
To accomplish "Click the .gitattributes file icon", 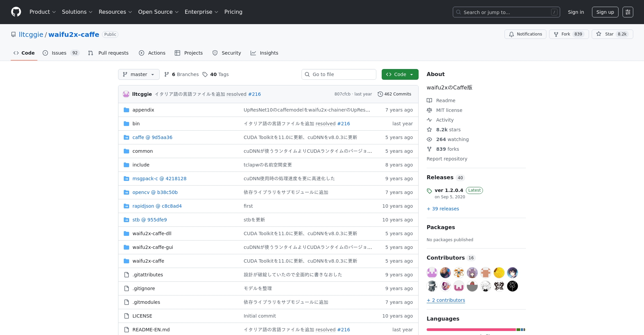I will tap(126, 275).
